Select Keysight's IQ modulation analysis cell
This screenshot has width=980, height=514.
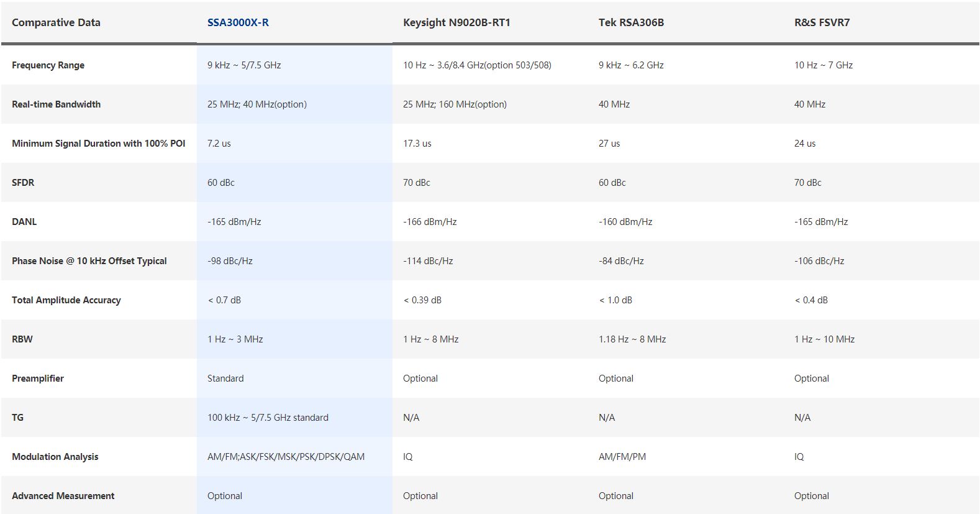click(407, 457)
